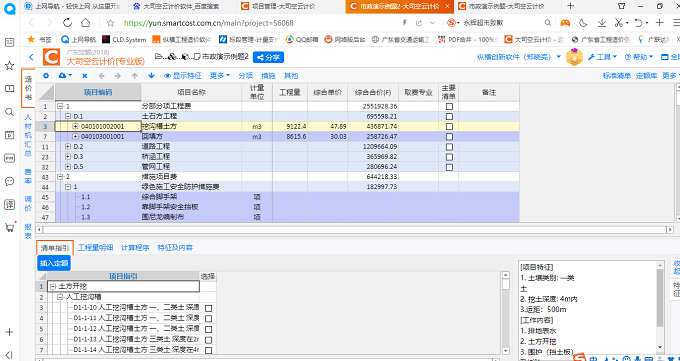The image size is (680, 361).
Task: Move the row up with the grey up arrow
Action: coord(134,75)
